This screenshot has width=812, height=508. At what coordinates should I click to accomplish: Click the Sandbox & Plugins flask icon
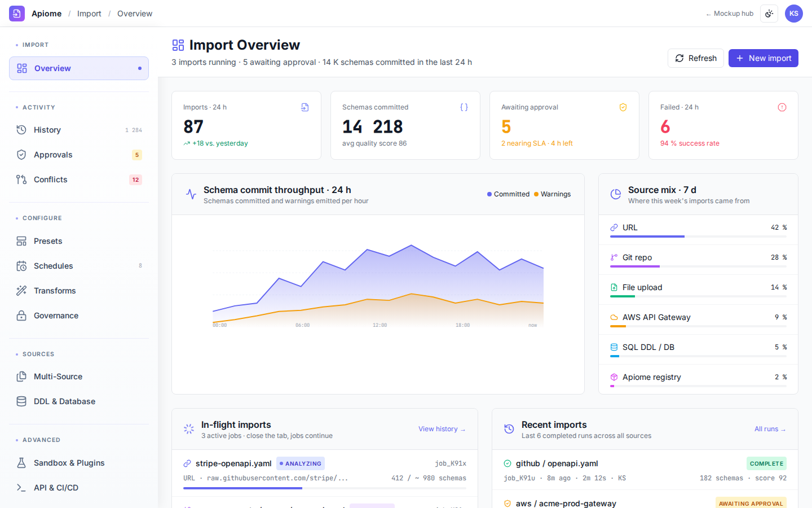click(21, 463)
